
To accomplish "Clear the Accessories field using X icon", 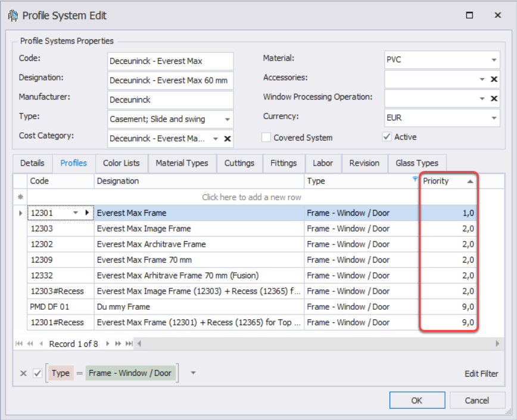I will tap(494, 79).
